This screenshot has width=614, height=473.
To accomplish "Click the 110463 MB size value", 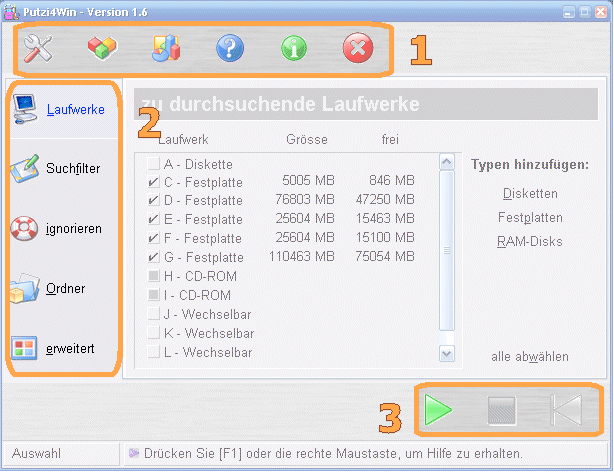I will (302, 256).
